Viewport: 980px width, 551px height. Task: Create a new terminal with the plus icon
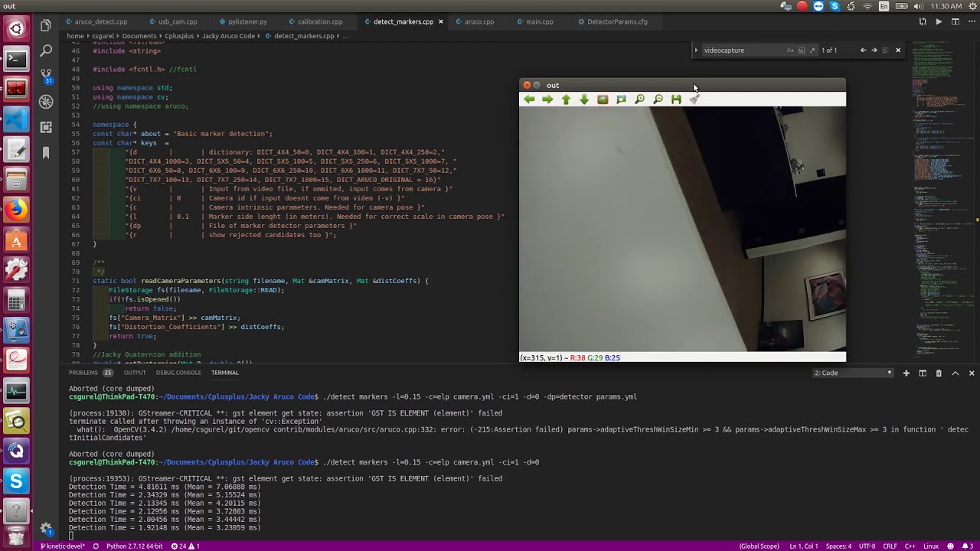click(x=906, y=373)
